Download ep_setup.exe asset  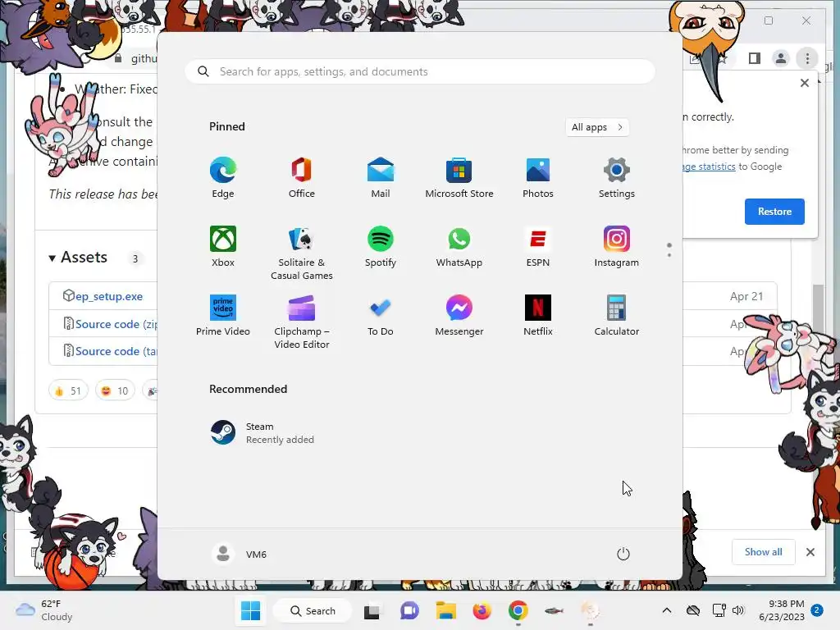[109, 296]
